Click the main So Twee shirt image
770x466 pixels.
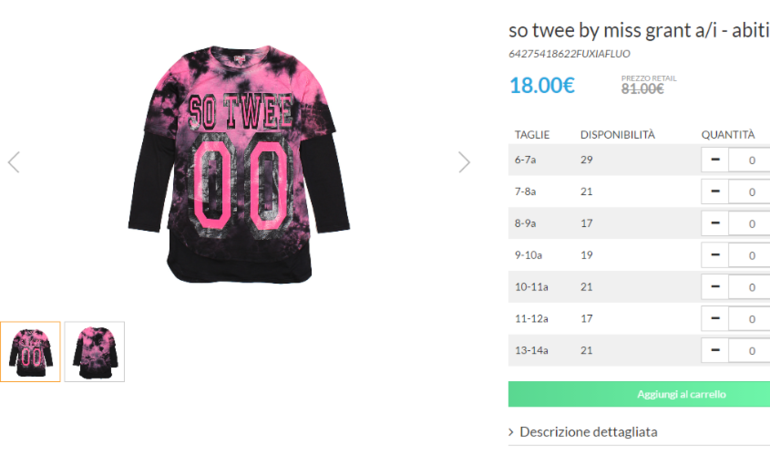pyautogui.click(x=239, y=164)
